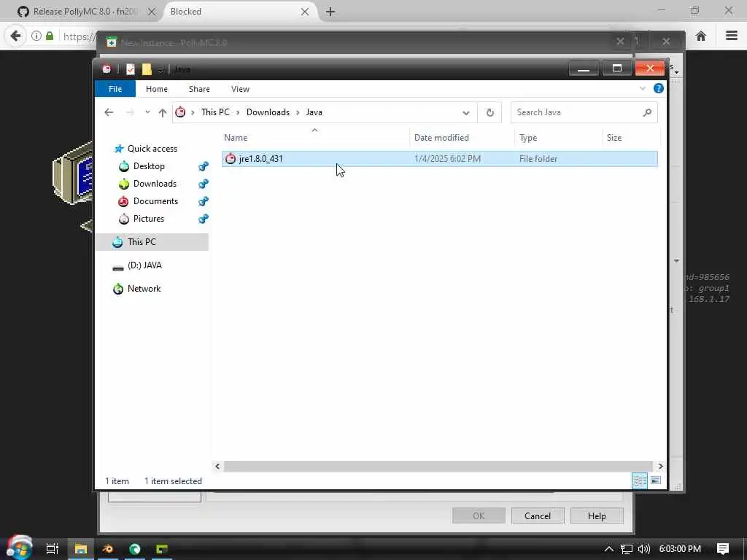The height and width of the screenshot is (560, 747).
Task: Switch to large icons view layout
Action: [x=656, y=481]
